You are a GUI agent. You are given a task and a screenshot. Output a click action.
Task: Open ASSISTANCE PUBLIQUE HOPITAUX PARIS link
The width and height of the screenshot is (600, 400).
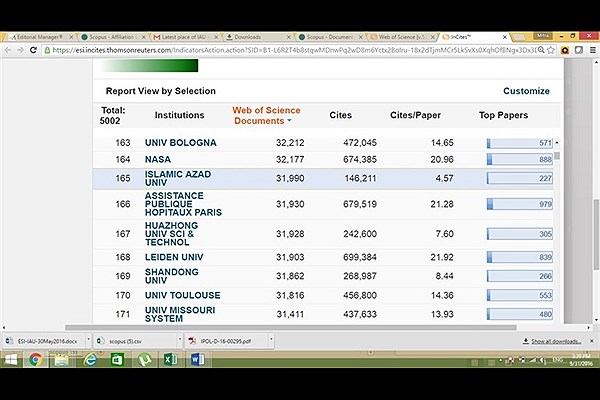[x=183, y=204]
